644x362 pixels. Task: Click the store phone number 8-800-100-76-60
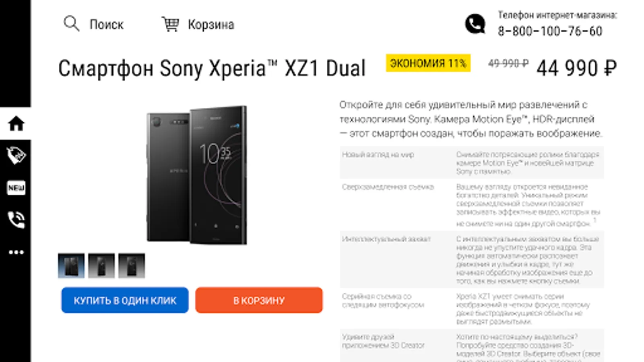pyautogui.click(x=550, y=31)
